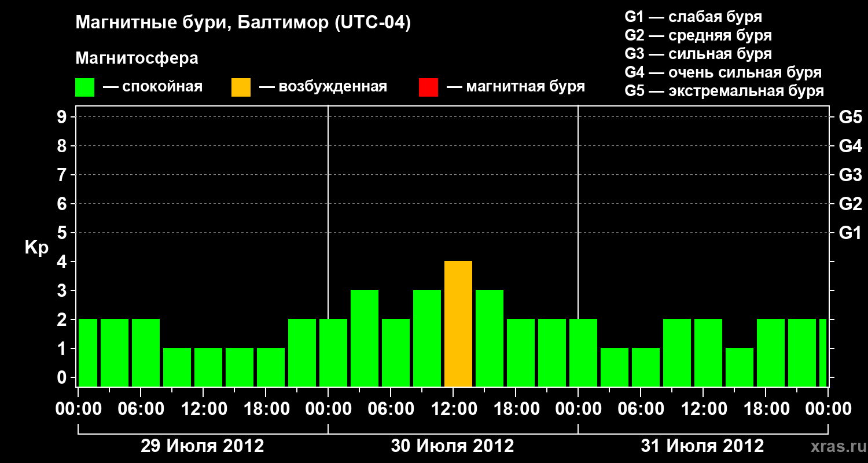Click the right-axis "G1" storm level label

click(850, 233)
